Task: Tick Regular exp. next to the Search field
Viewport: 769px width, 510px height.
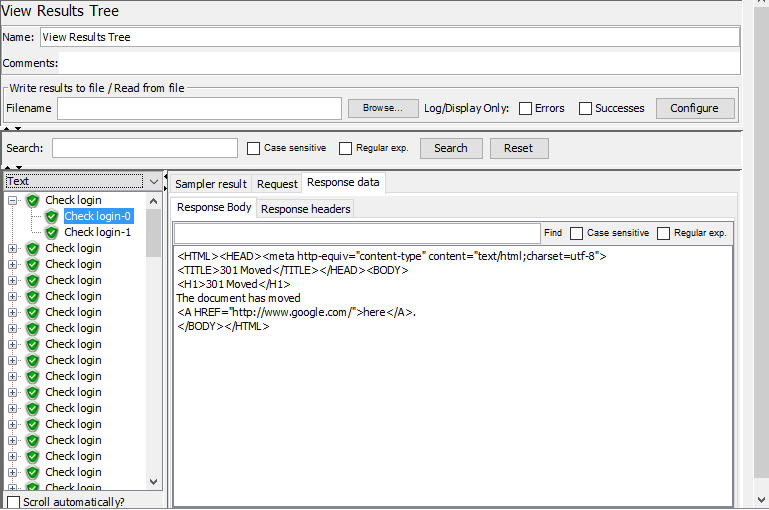Action: [x=345, y=149]
